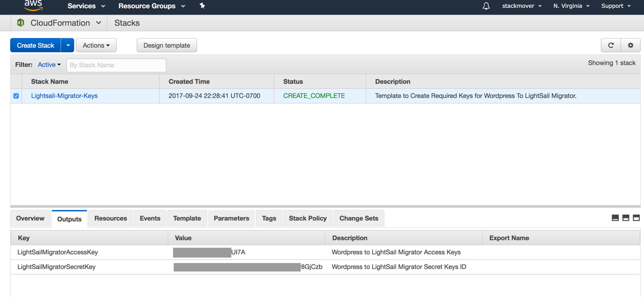Click the secret key value ending 8GjCzb
The height and width of the screenshot is (297, 644).
(248, 267)
